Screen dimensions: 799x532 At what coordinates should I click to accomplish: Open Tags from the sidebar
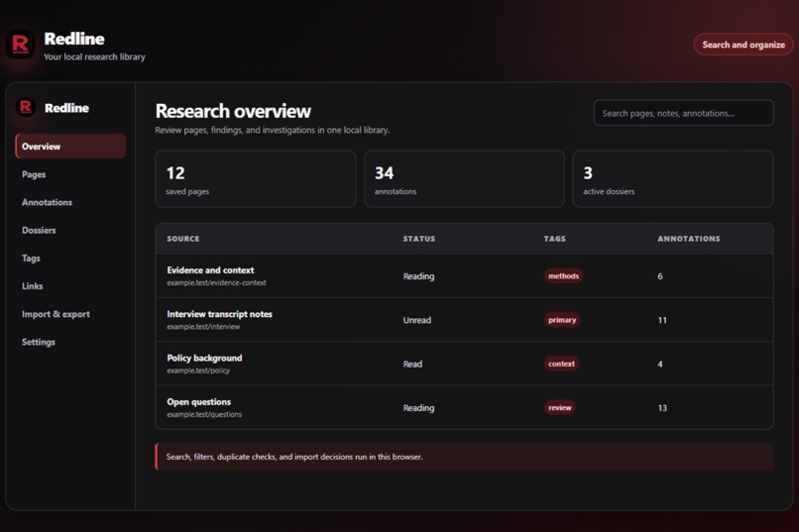pos(31,259)
